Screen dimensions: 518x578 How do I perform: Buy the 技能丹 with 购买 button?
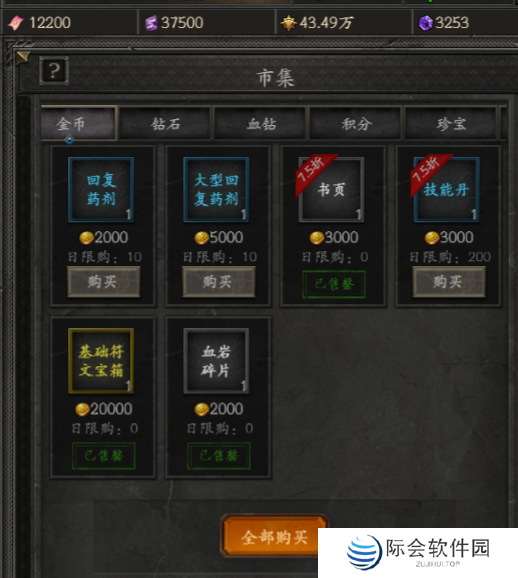click(x=449, y=282)
